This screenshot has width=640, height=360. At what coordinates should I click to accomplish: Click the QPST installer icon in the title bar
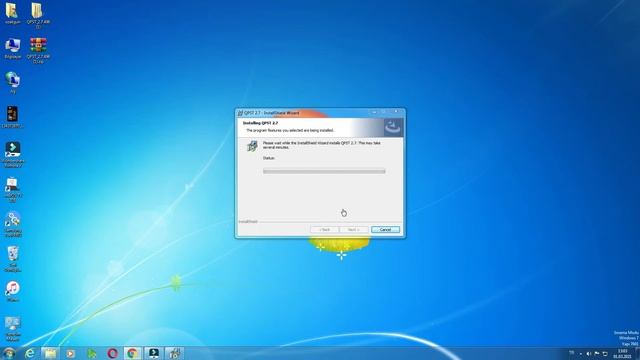240,113
